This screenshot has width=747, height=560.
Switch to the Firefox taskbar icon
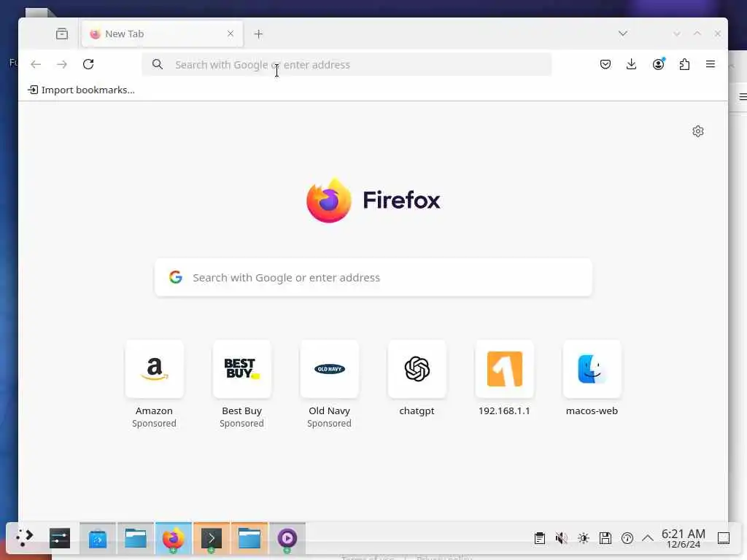174,538
